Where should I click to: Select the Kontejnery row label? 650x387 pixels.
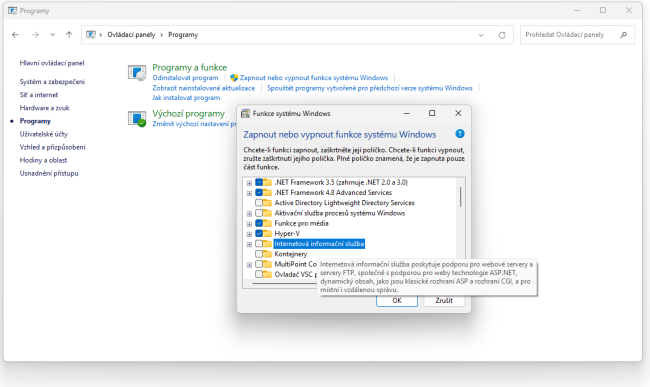(x=291, y=254)
